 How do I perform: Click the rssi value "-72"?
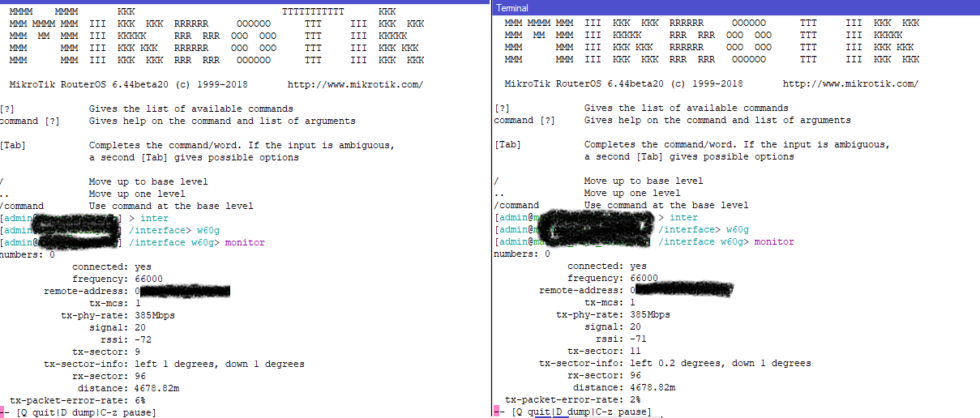143,339
